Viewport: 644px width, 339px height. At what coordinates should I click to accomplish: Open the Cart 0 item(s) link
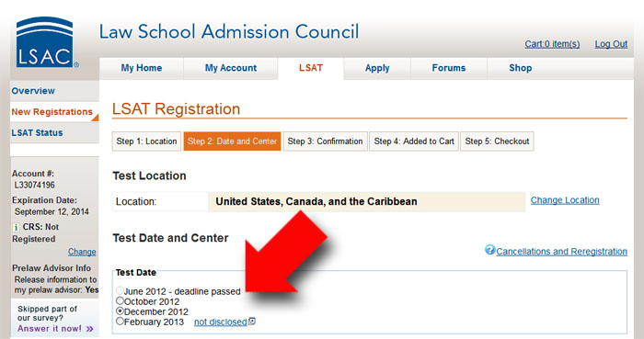click(x=552, y=44)
